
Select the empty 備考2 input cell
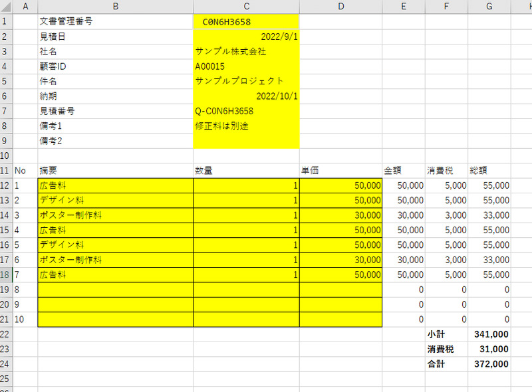(x=246, y=140)
